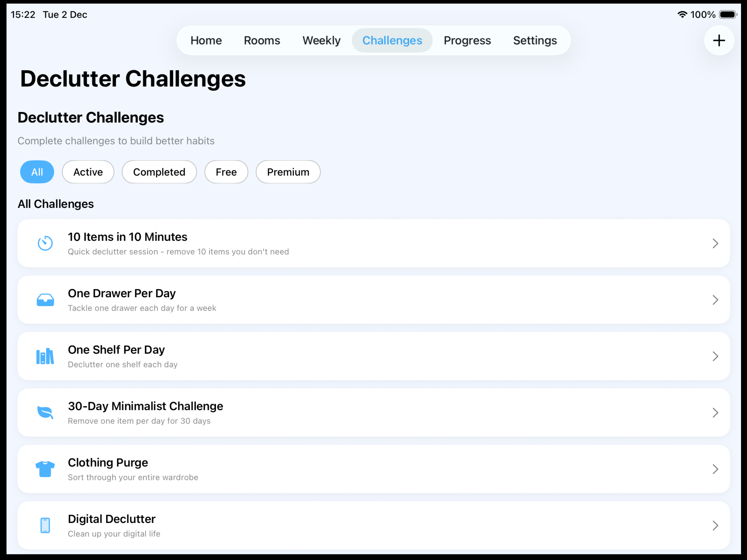
Task: Open the Weekly tab
Action: [321, 40]
